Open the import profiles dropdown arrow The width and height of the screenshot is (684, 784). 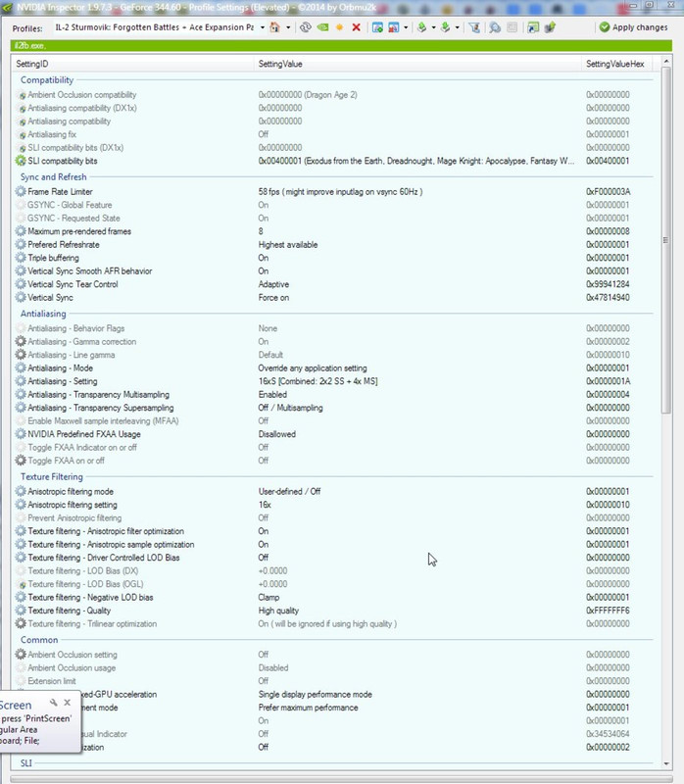tap(457, 27)
